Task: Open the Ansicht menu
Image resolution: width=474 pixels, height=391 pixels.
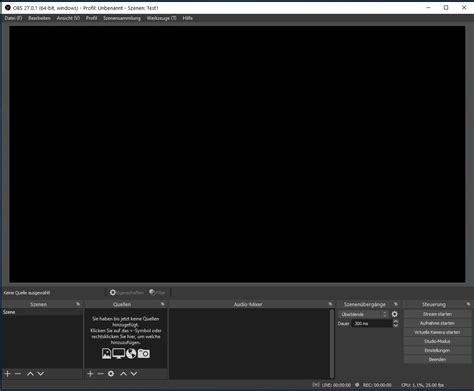Action: pos(68,18)
